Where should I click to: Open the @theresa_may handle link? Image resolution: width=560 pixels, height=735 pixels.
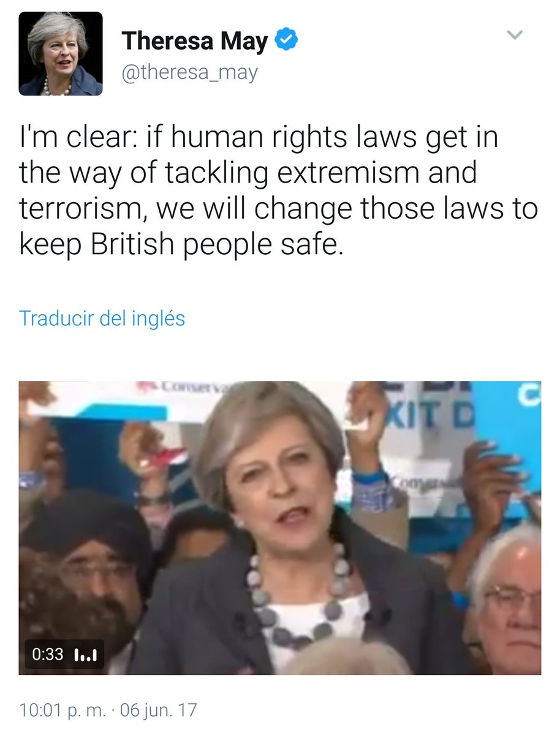[x=190, y=72]
